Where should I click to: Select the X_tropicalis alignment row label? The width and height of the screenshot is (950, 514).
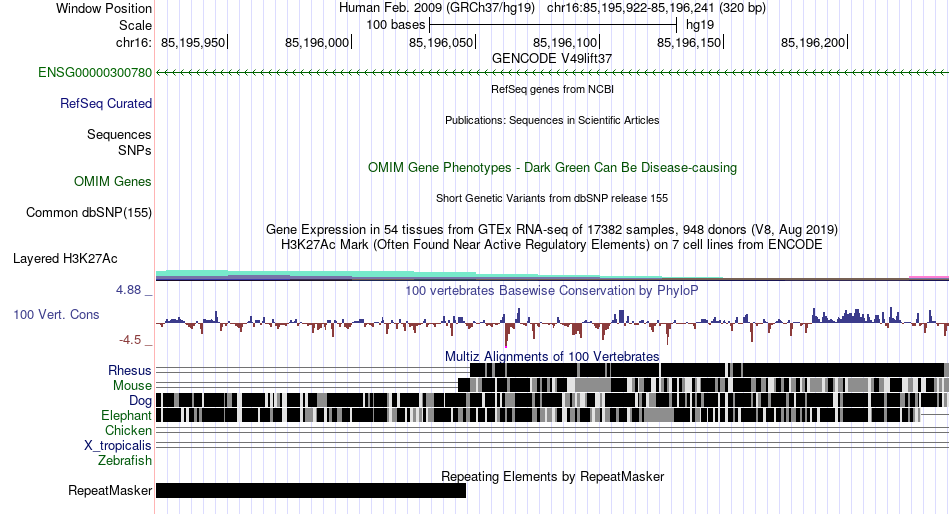pyautogui.click(x=118, y=446)
